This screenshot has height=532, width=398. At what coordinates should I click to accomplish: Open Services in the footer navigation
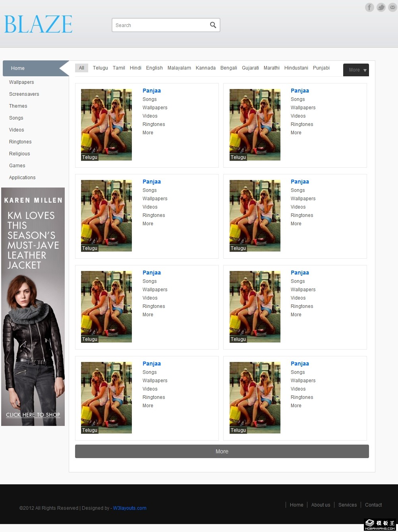click(x=348, y=505)
